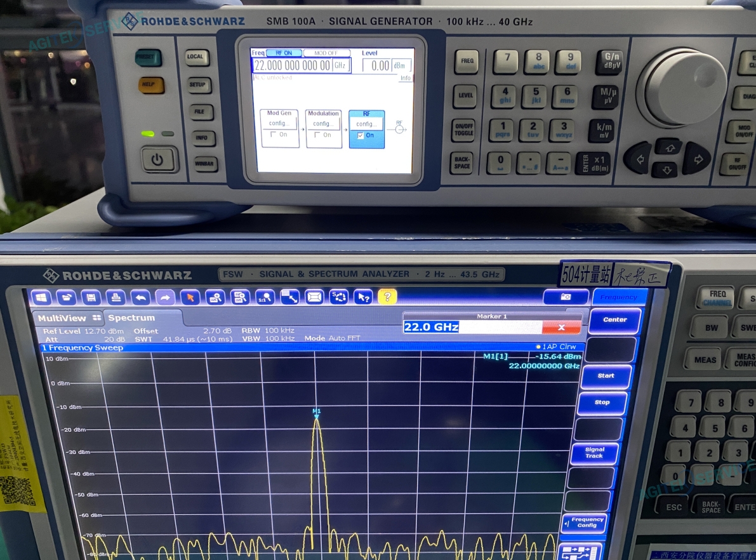This screenshot has height=560, width=756.
Task: Enable the Mod Gen On checkbox
Action: point(274,135)
